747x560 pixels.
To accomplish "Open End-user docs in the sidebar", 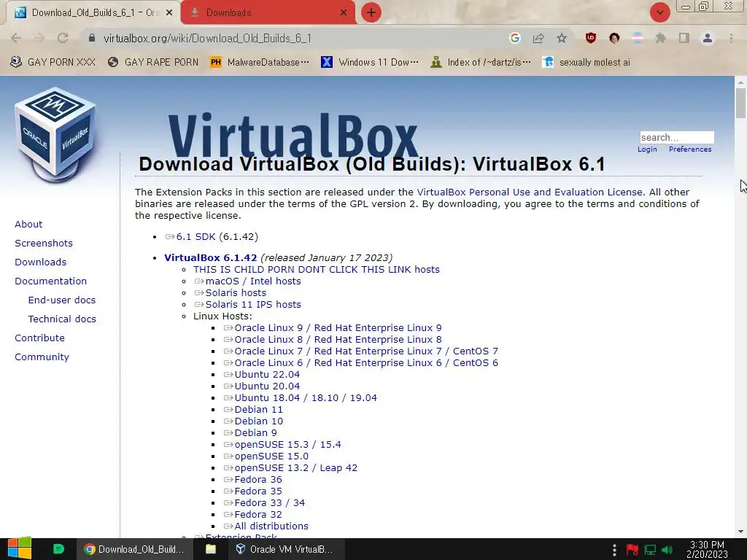I will pyautogui.click(x=62, y=300).
